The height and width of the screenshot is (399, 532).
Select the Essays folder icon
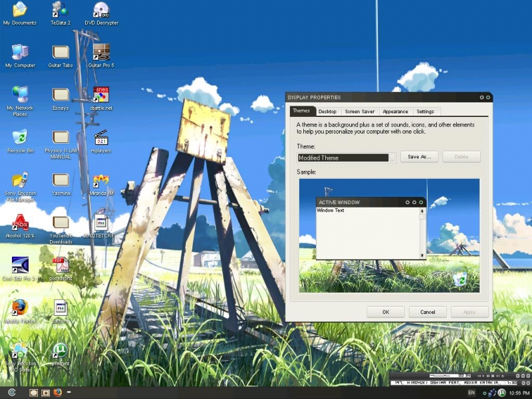point(61,98)
